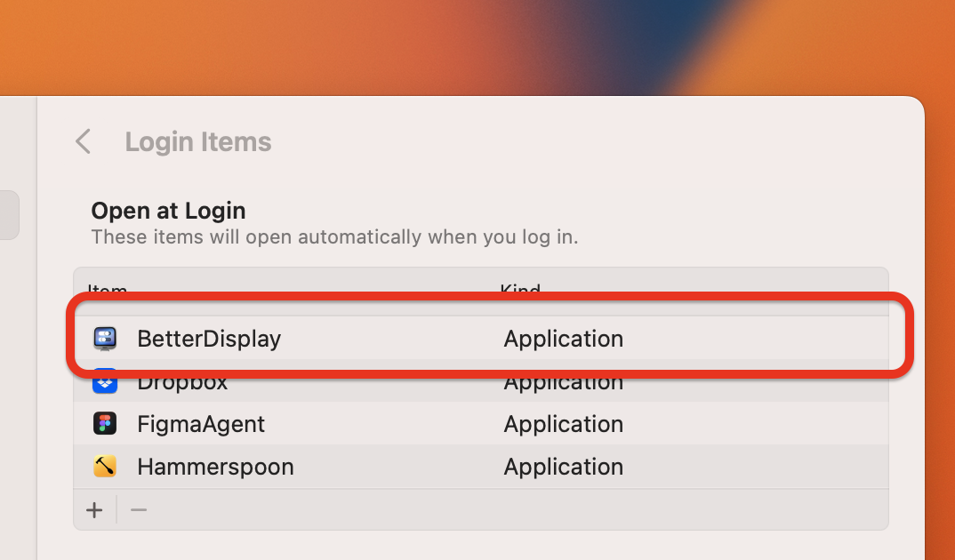
Task: Click the Hammerspoon hammer icon
Action: click(105, 467)
